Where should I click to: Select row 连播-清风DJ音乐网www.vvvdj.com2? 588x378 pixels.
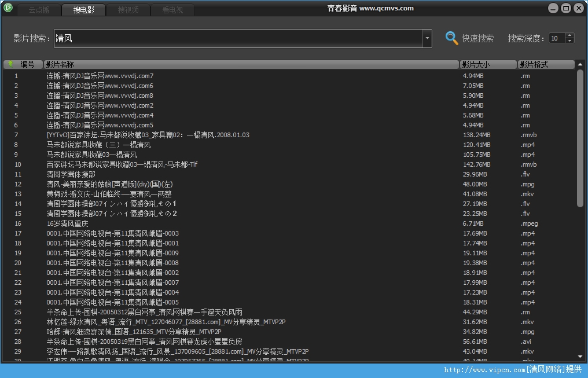[x=289, y=105]
